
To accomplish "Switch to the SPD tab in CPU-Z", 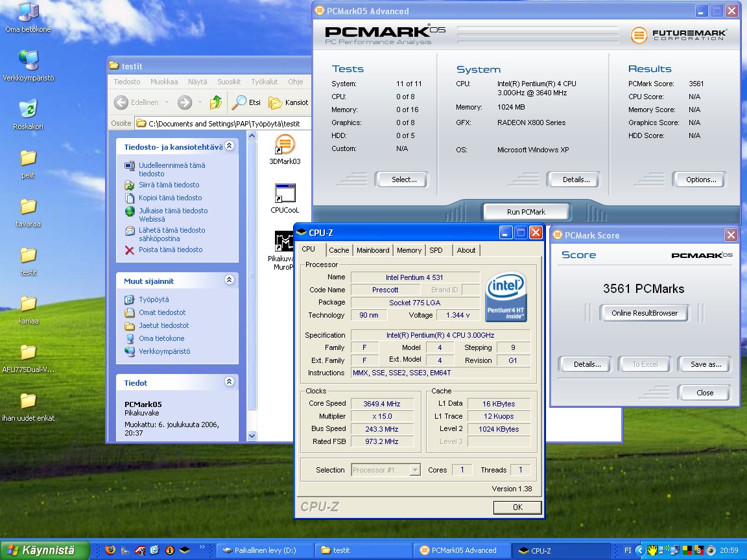I will (436, 250).
